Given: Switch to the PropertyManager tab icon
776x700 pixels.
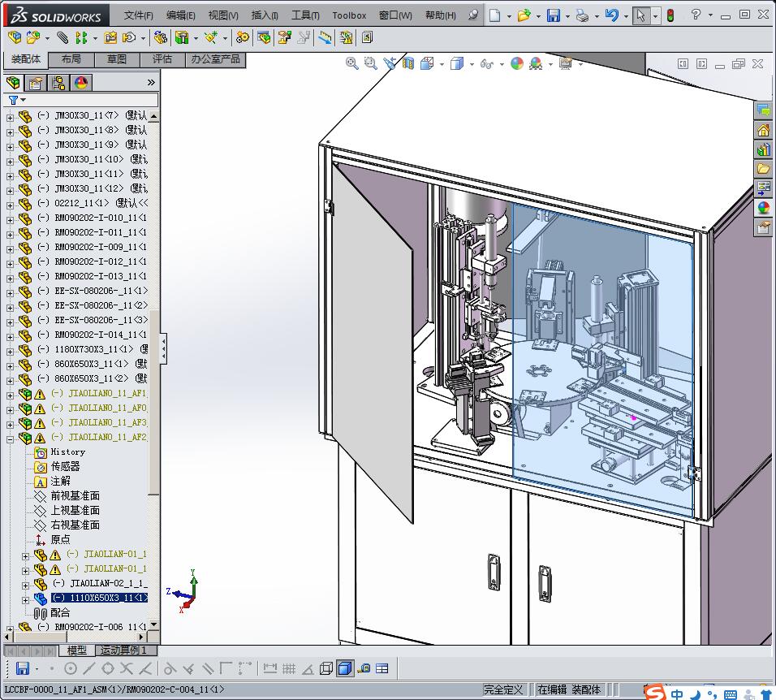Looking at the screenshot, I should pyautogui.click(x=36, y=82).
